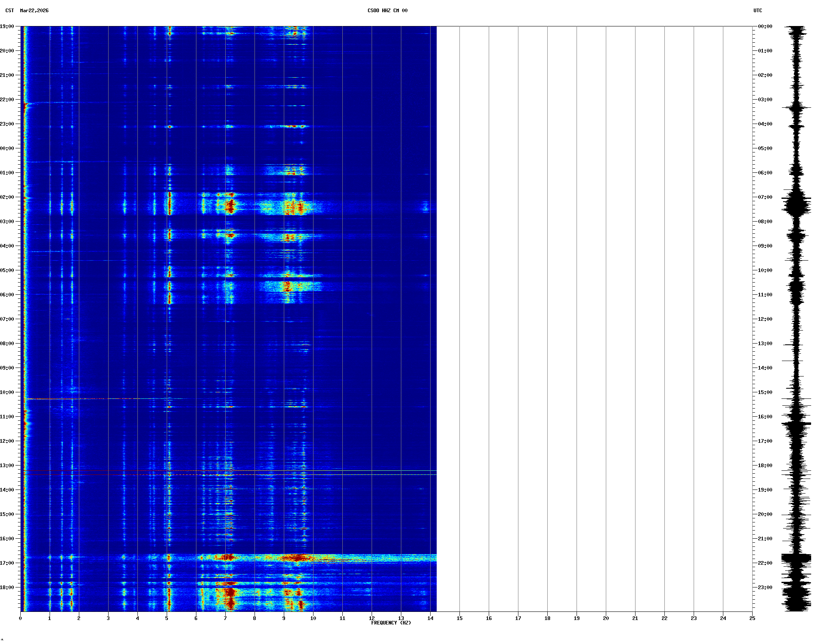Click the 19:00 CST time label
This screenshot has height=644, width=814.
pos(7,26)
